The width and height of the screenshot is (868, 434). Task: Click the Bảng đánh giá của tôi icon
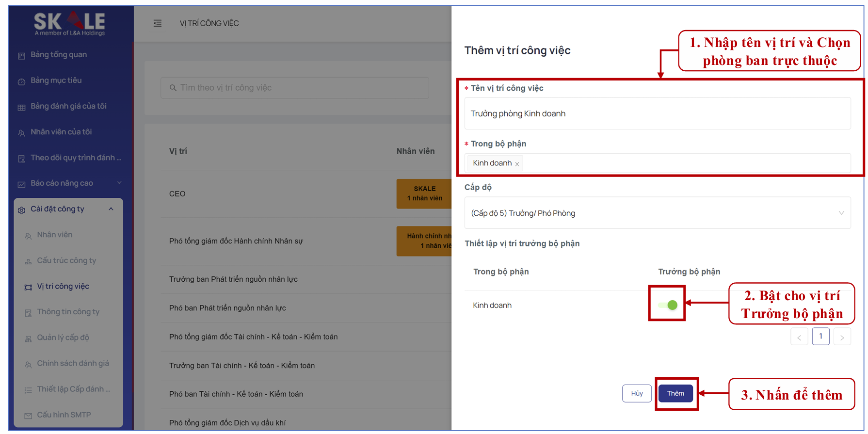pyautogui.click(x=21, y=107)
